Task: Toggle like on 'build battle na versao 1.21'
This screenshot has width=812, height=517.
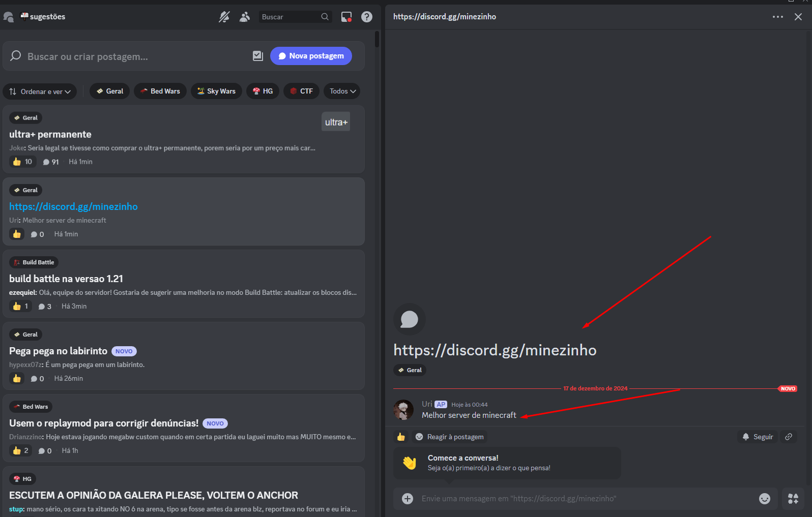Action: pyautogui.click(x=21, y=306)
